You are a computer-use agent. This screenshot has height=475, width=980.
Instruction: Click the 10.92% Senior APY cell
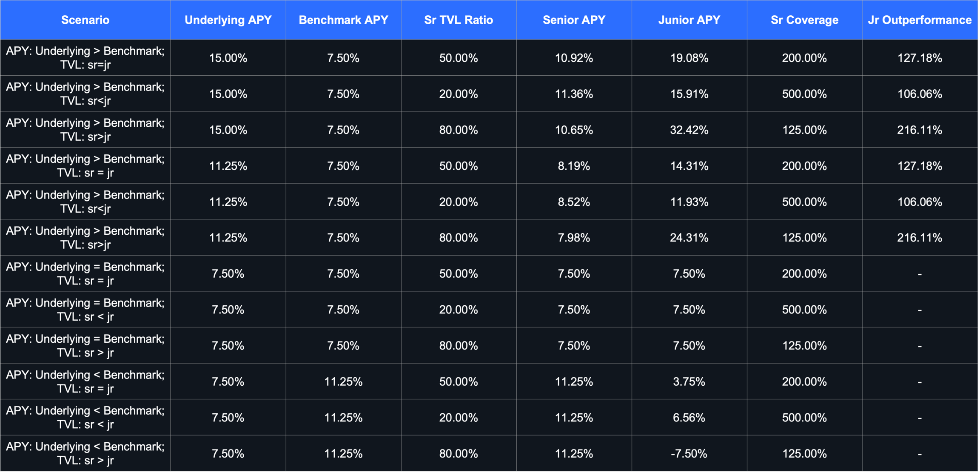tap(574, 58)
